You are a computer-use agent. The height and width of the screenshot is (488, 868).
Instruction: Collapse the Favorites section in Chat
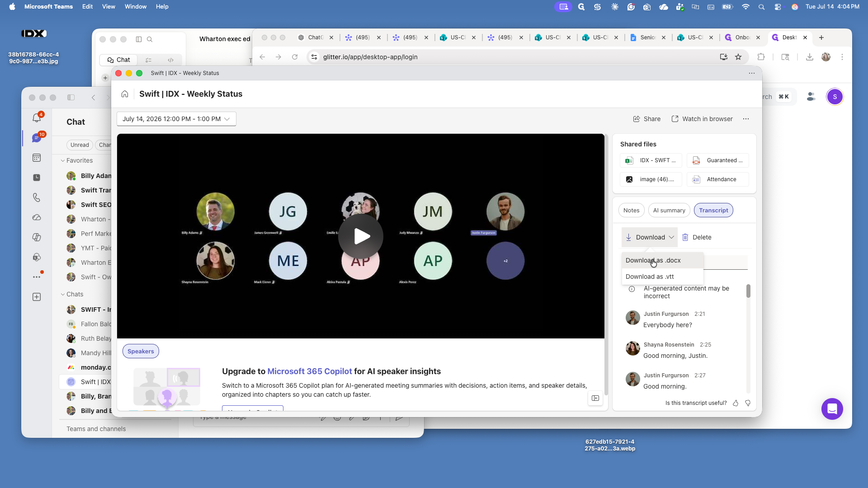pyautogui.click(x=63, y=160)
